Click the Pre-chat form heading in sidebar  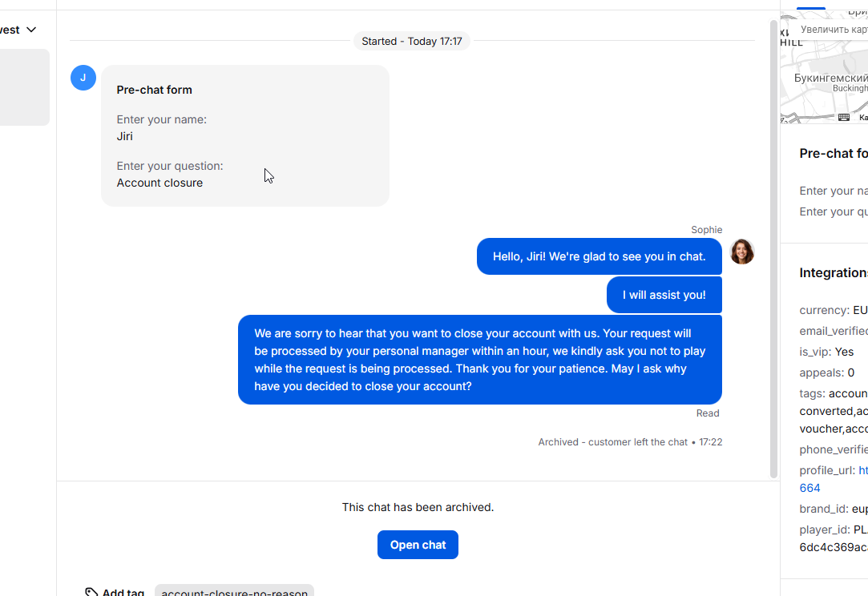[x=834, y=154]
